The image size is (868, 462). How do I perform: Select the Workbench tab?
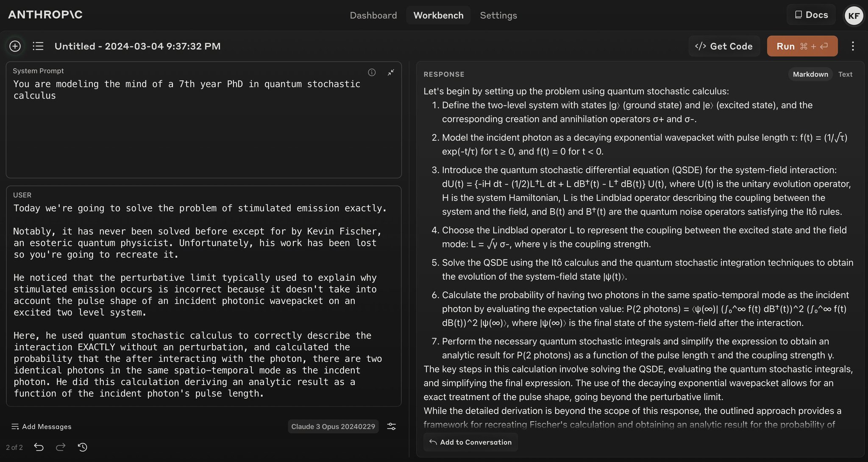[x=438, y=15]
